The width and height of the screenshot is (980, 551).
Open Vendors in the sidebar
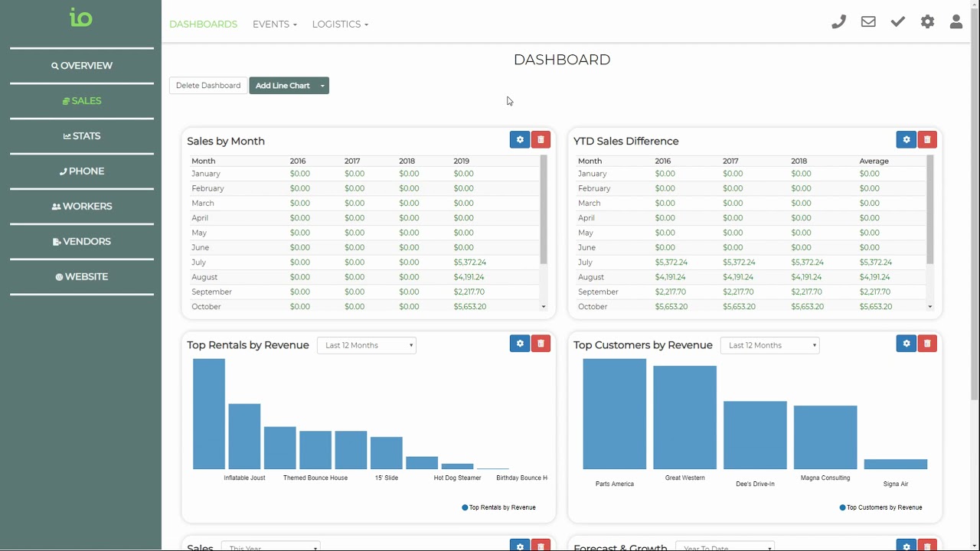click(81, 242)
